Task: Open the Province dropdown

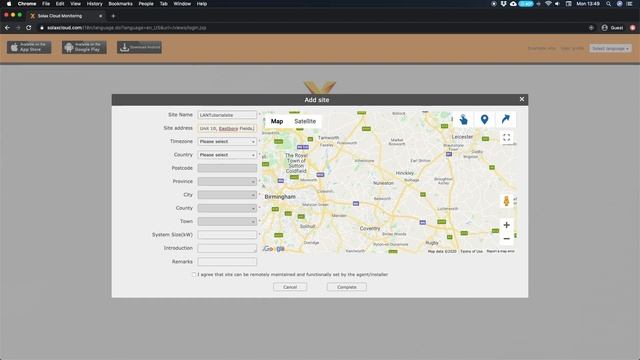Action: [x=227, y=181]
